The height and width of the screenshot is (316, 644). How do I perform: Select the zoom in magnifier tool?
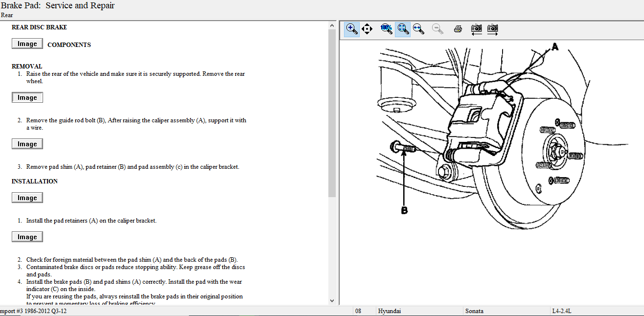(x=351, y=29)
